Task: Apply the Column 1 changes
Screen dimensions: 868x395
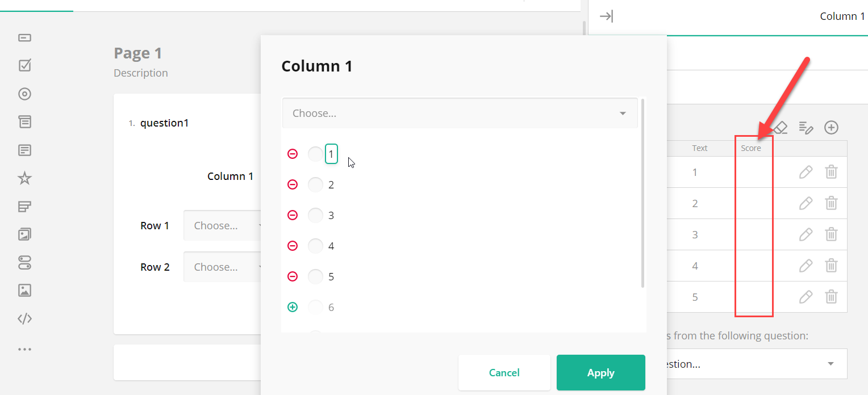Action: [x=600, y=372]
